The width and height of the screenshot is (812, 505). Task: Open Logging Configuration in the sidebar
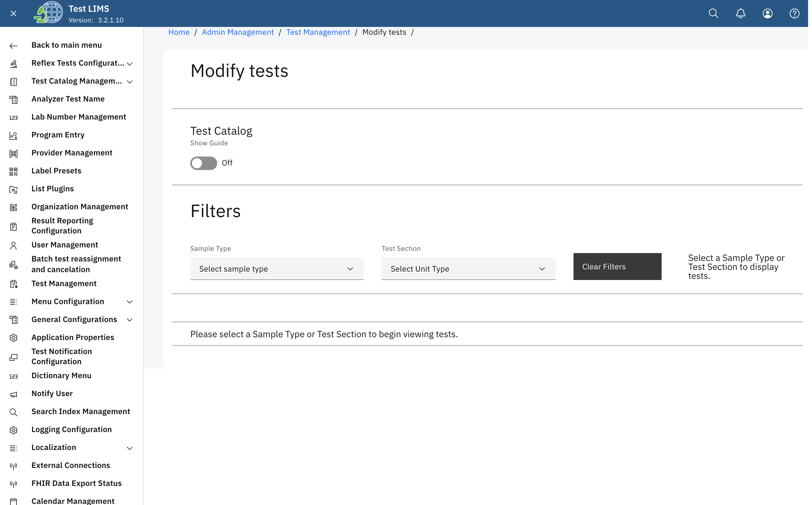coord(72,430)
